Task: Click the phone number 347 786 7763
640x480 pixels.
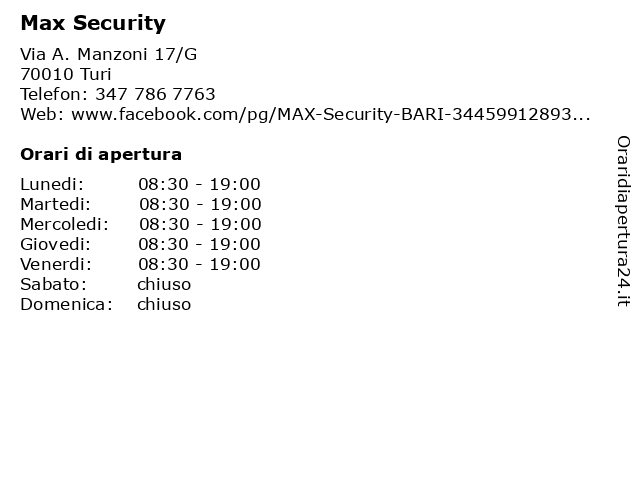Action: point(155,94)
